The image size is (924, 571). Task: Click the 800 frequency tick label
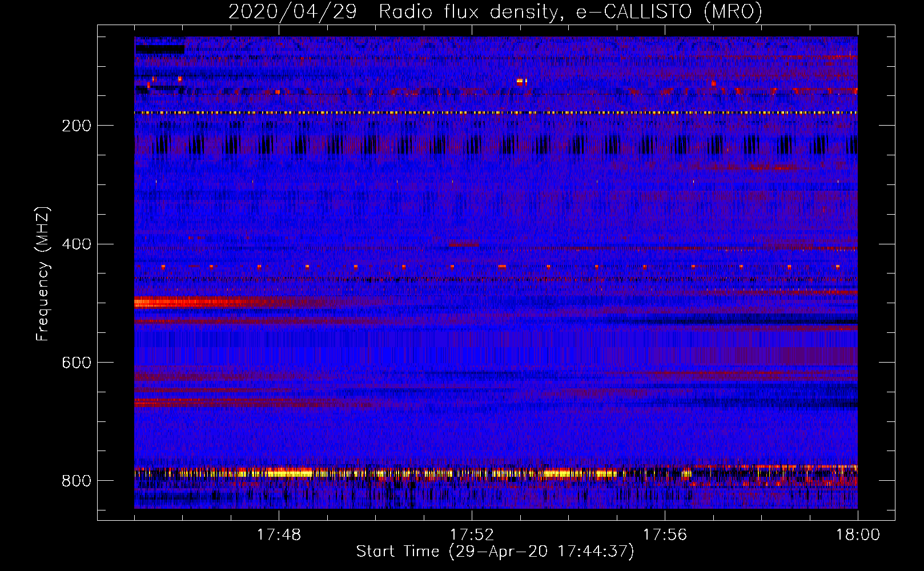77,481
